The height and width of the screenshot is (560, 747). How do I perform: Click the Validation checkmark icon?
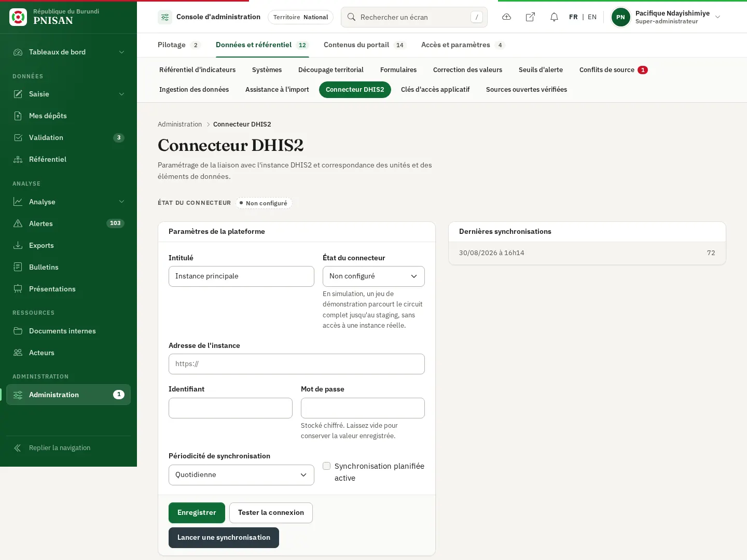point(18,137)
